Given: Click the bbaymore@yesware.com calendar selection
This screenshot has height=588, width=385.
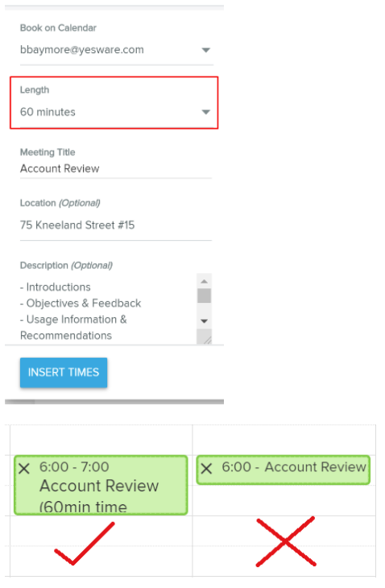Looking at the screenshot, I should click(81, 50).
